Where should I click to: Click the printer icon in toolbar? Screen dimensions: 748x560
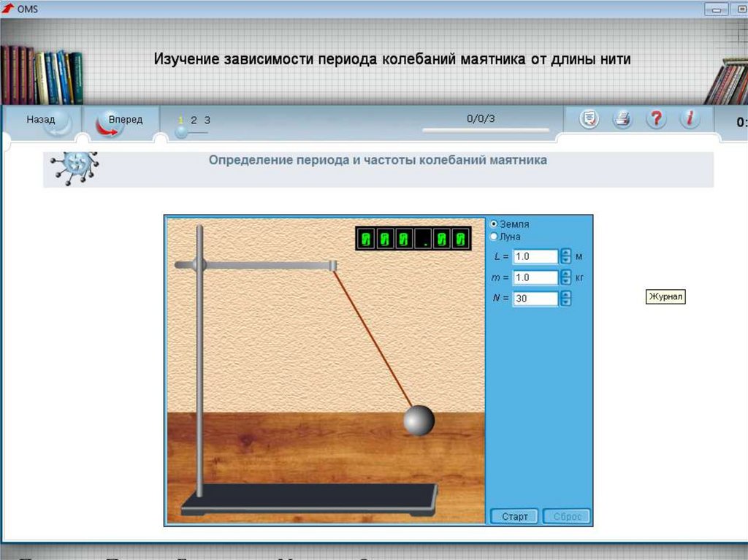[622, 119]
